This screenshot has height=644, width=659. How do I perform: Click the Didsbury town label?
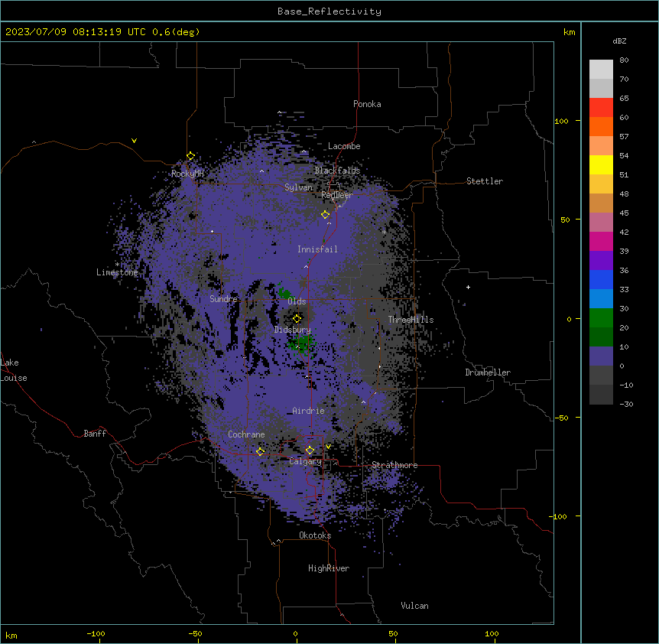pyautogui.click(x=293, y=330)
